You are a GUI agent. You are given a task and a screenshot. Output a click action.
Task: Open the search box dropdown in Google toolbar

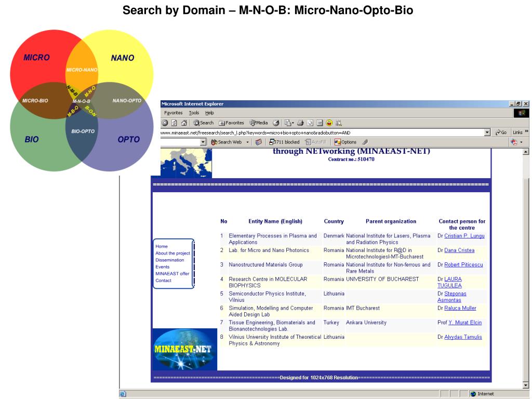203,142
